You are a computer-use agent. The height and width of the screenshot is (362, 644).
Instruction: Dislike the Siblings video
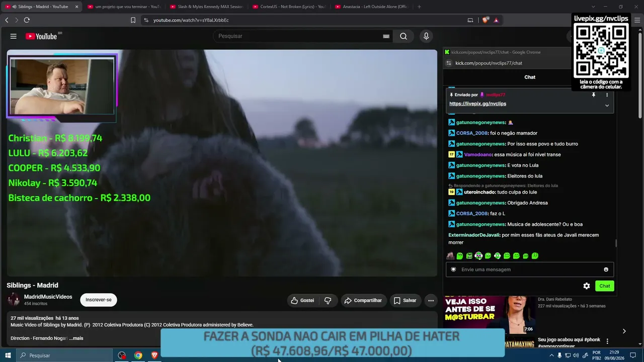[328, 301]
